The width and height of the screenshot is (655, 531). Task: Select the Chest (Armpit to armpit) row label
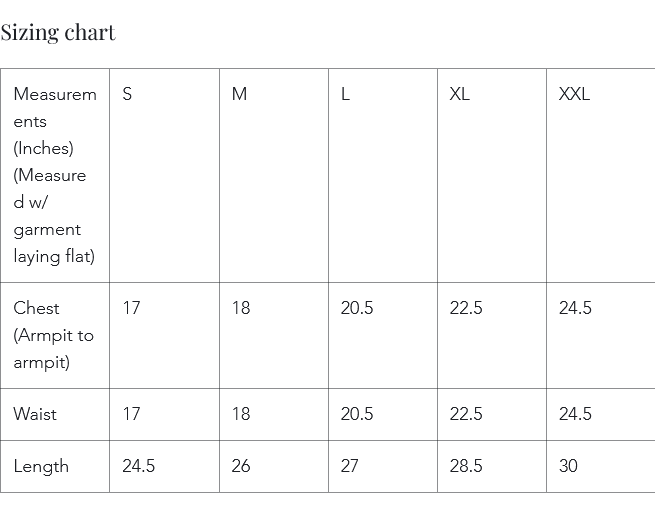[x=55, y=335]
